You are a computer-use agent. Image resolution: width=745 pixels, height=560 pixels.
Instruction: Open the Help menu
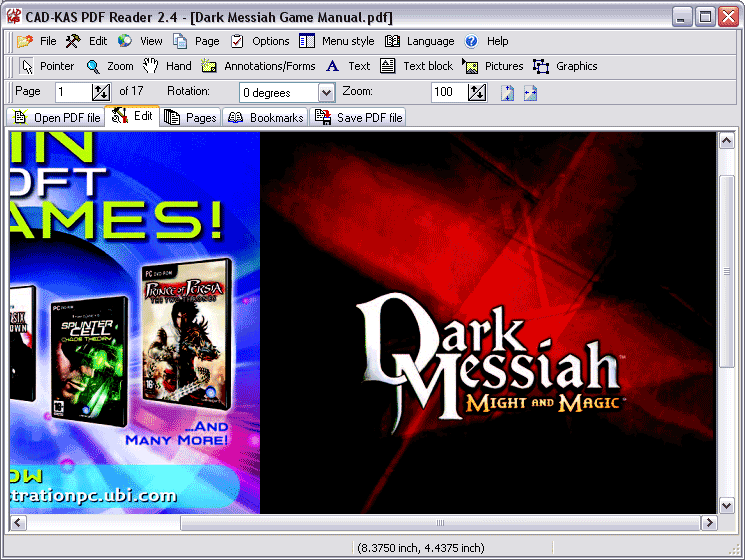coord(497,41)
